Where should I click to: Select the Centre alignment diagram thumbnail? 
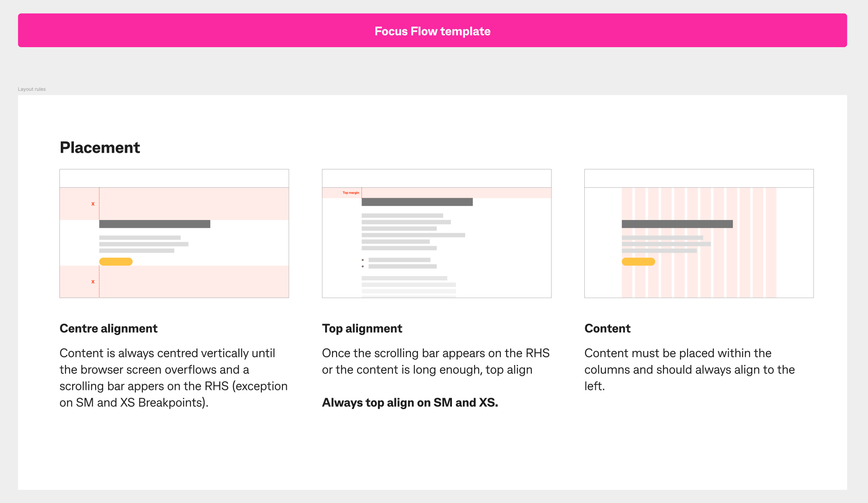(174, 234)
